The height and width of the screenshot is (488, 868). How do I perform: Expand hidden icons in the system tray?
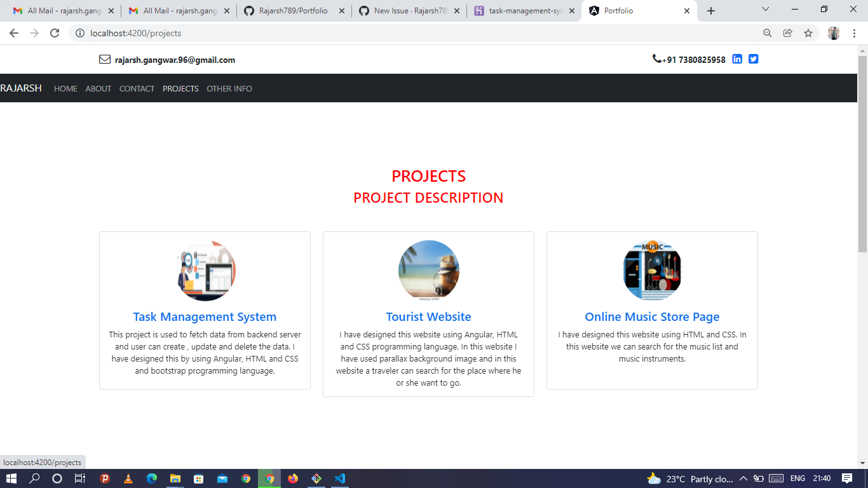click(x=742, y=479)
